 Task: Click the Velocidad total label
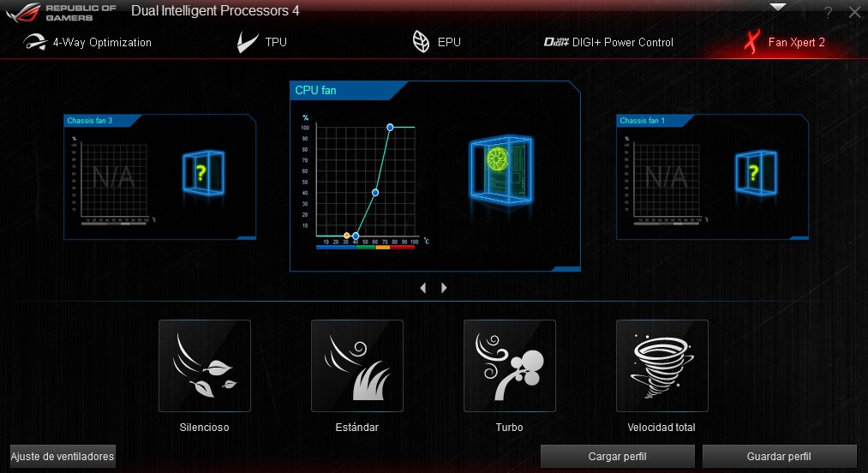661,428
